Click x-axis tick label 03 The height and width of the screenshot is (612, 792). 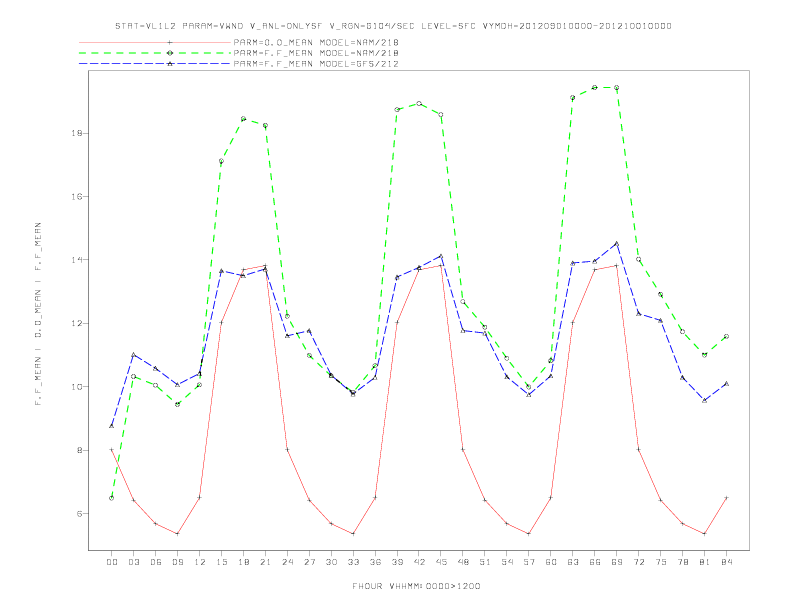coord(133,562)
